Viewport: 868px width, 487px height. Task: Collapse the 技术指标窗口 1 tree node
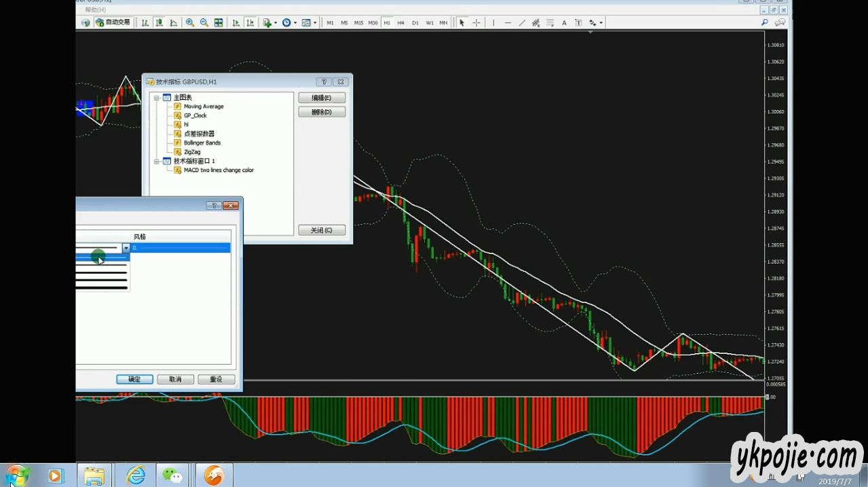157,162
